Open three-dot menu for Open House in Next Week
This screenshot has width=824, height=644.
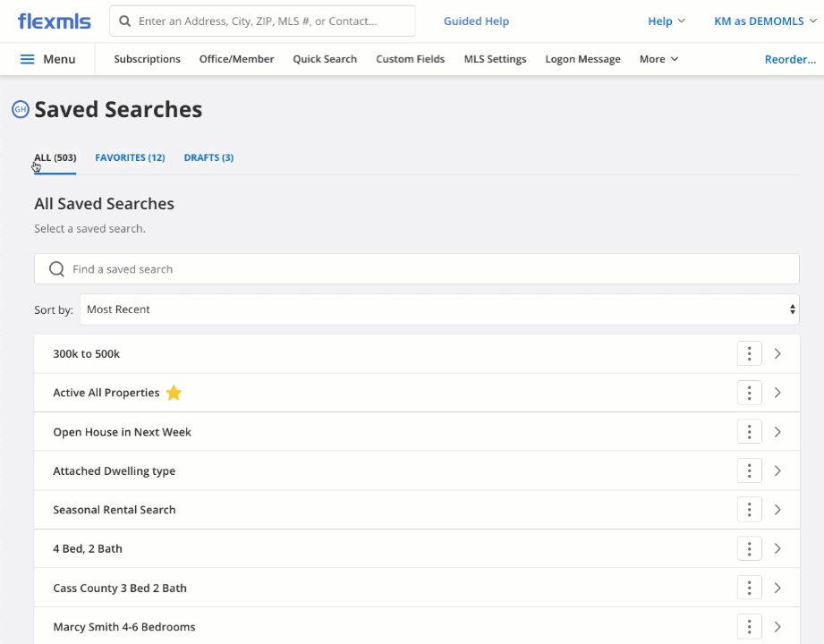point(749,432)
